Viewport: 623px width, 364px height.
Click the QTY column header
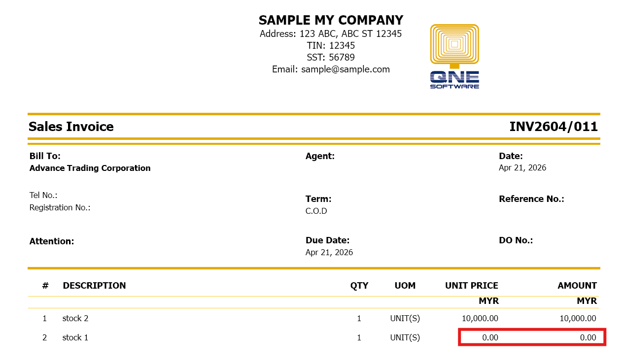[x=359, y=286]
